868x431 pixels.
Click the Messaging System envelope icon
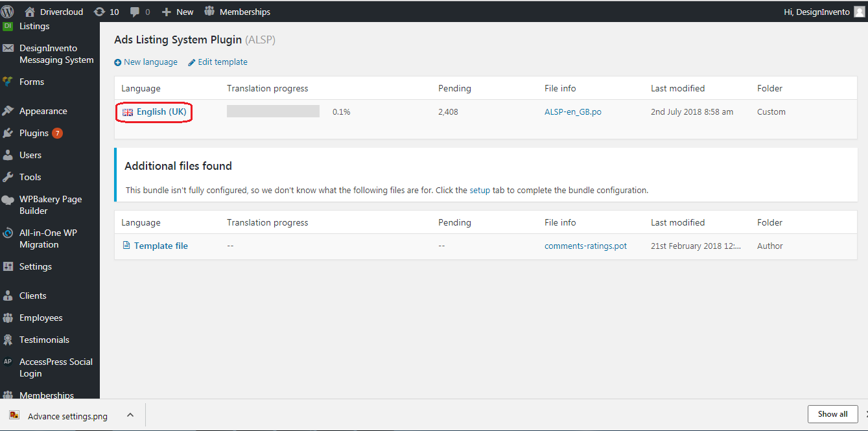[x=8, y=48]
